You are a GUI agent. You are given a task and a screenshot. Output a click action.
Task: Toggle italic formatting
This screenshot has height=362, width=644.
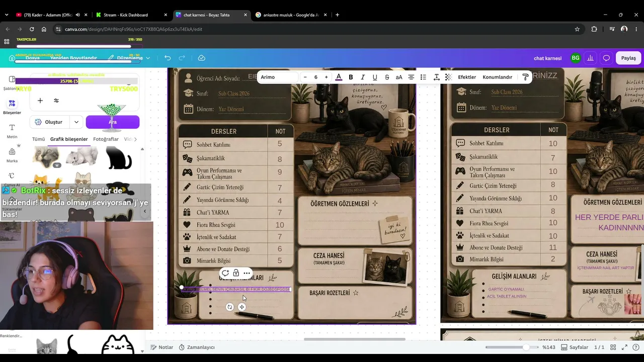click(x=363, y=77)
